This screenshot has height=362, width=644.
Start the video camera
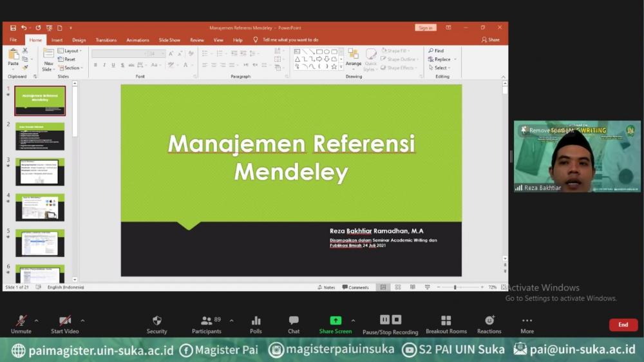coord(65,321)
